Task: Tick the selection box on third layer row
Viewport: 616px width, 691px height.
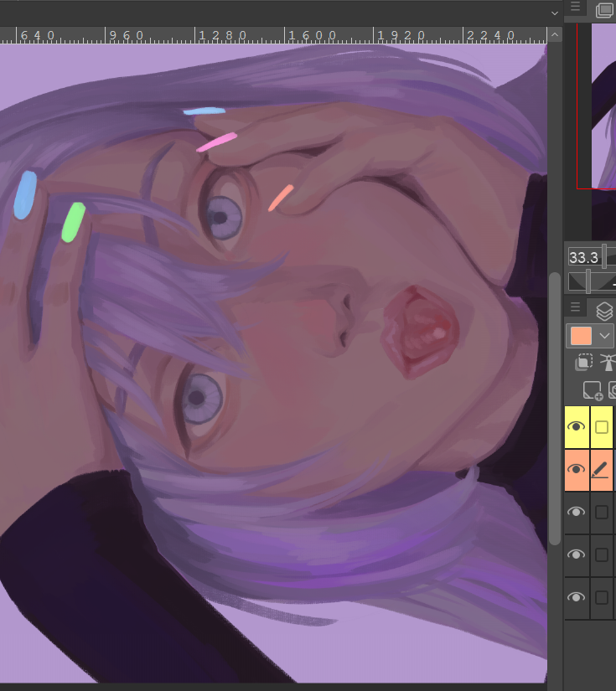Action: click(602, 512)
